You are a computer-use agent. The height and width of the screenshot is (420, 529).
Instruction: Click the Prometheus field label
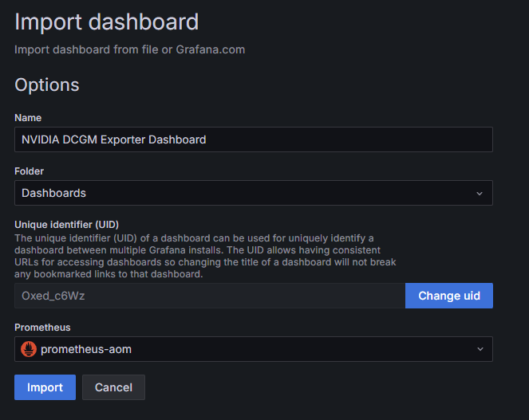click(42, 328)
